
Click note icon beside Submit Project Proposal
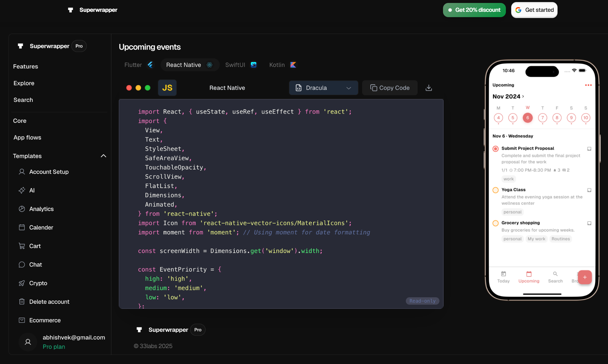589,149
